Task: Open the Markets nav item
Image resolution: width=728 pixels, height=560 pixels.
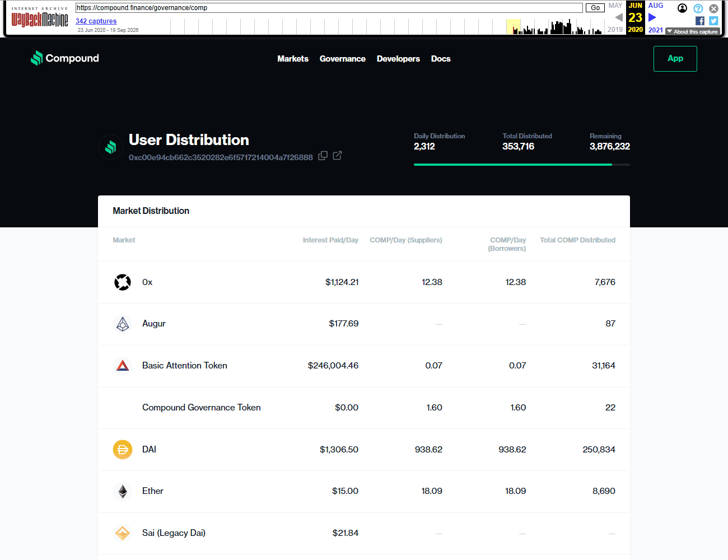Action: pos(293,59)
